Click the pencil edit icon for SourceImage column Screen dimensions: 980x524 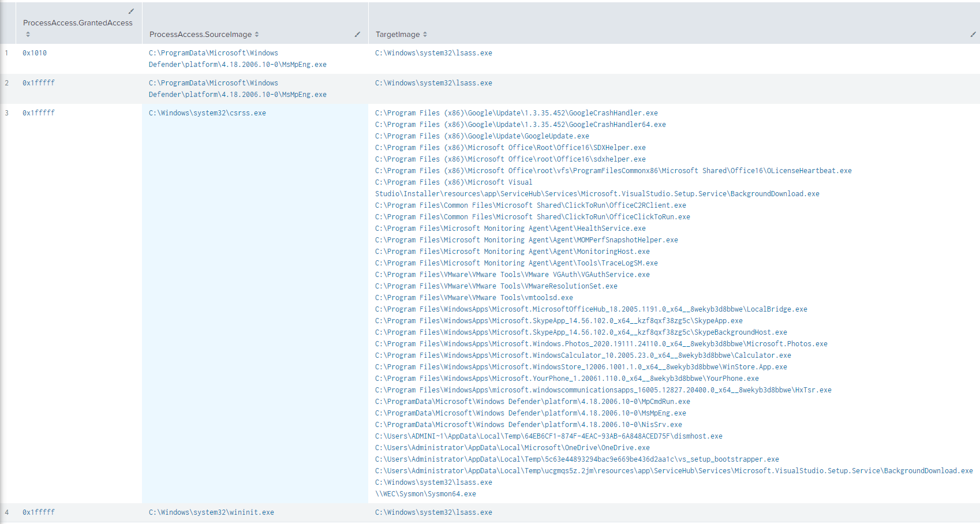coord(357,35)
